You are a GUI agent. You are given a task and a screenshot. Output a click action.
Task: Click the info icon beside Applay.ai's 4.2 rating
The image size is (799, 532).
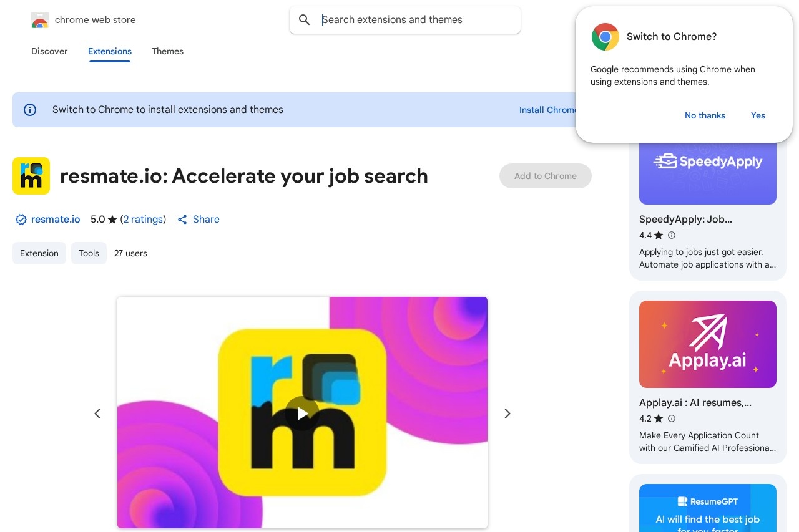672,418
